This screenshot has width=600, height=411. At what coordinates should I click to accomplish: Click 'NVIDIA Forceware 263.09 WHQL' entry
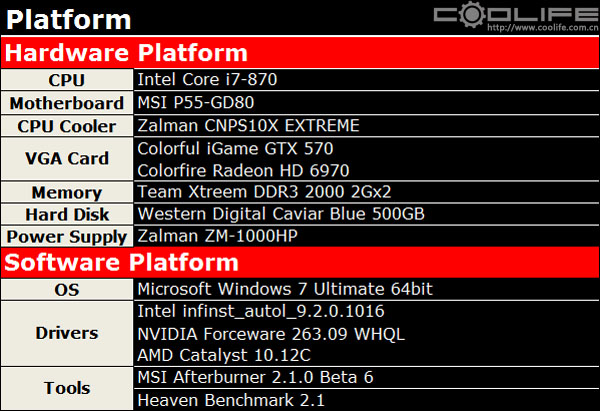click(271, 333)
